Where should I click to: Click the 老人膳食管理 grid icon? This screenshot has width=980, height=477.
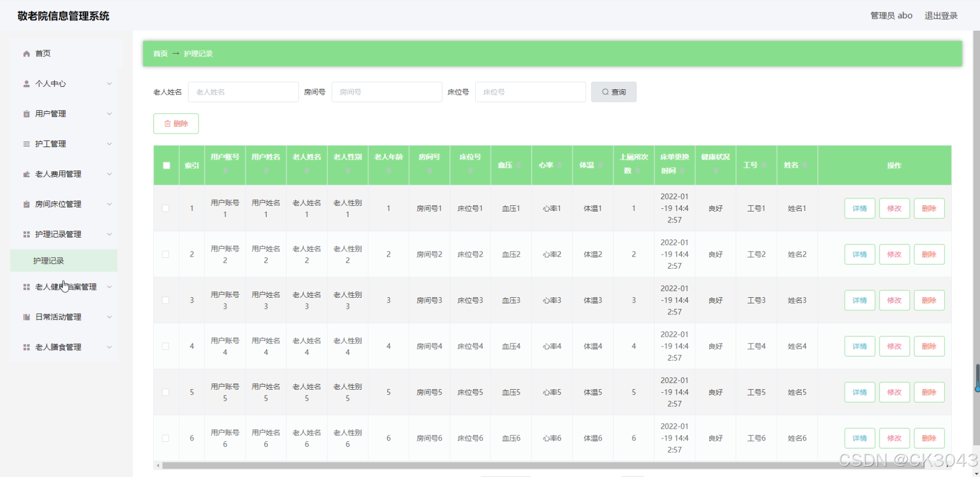[x=27, y=347]
